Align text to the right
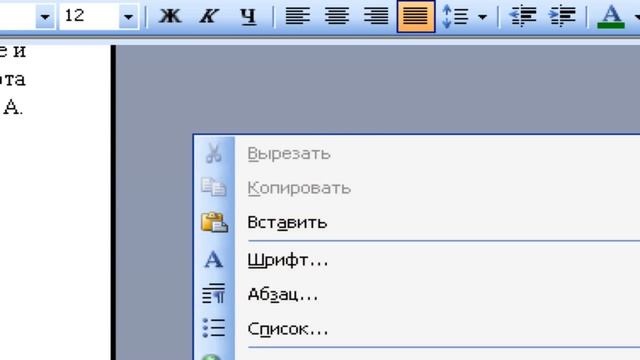 [376, 16]
